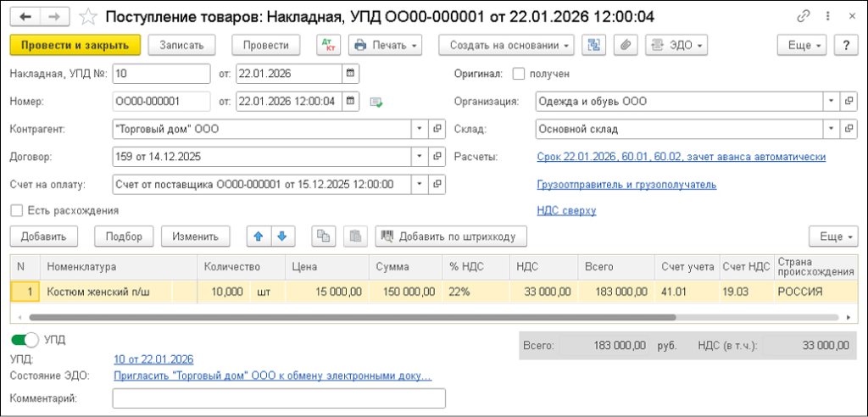The width and height of the screenshot is (868, 417).
Task: Open the Склад dropdown list
Action: tap(832, 129)
